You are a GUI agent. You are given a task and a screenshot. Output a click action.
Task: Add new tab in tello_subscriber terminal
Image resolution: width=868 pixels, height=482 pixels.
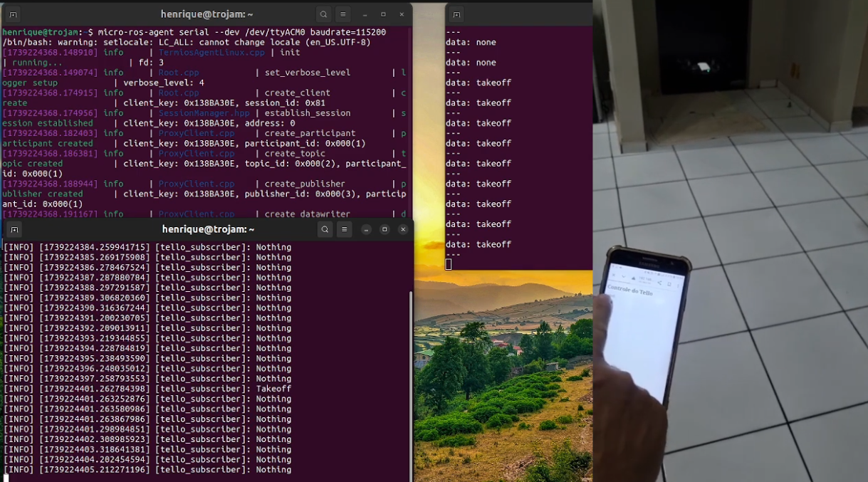pyautogui.click(x=14, y=229)
